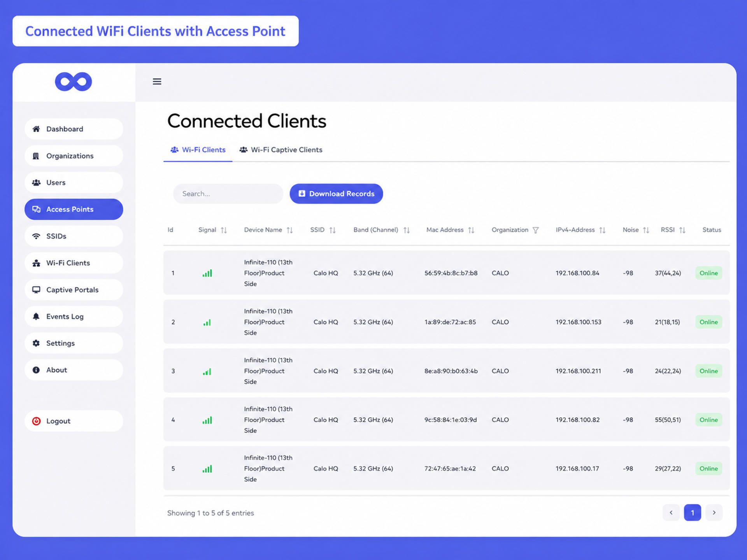Click Mac address 56:59:4b:8c:b7:b8

pyautogui.click(x=451, y=273)
